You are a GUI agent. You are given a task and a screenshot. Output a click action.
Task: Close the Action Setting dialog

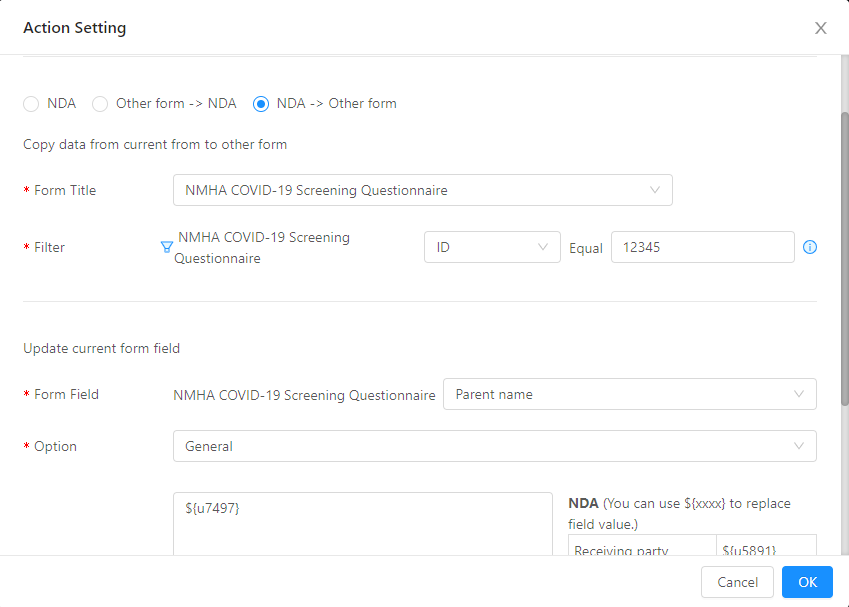click(820, 28)
